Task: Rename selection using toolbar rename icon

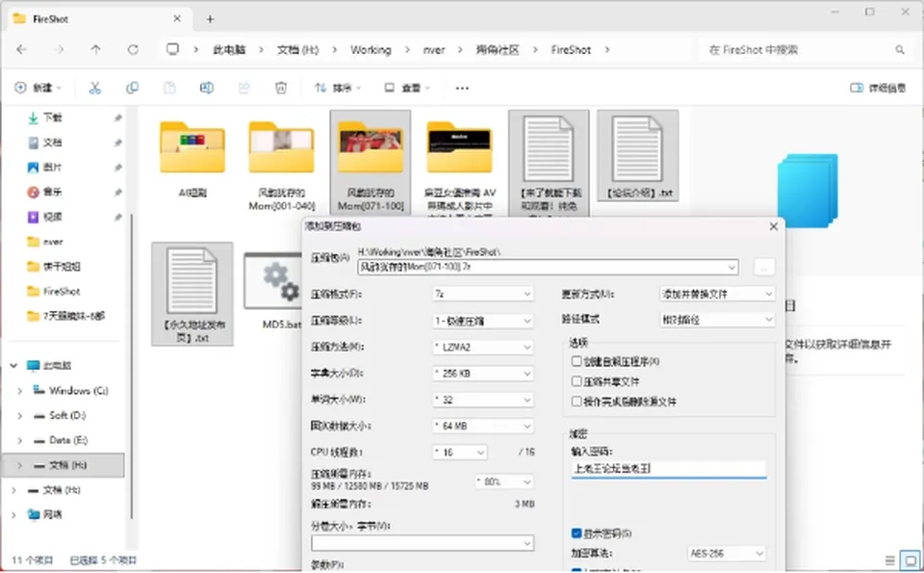Action: 207,89
